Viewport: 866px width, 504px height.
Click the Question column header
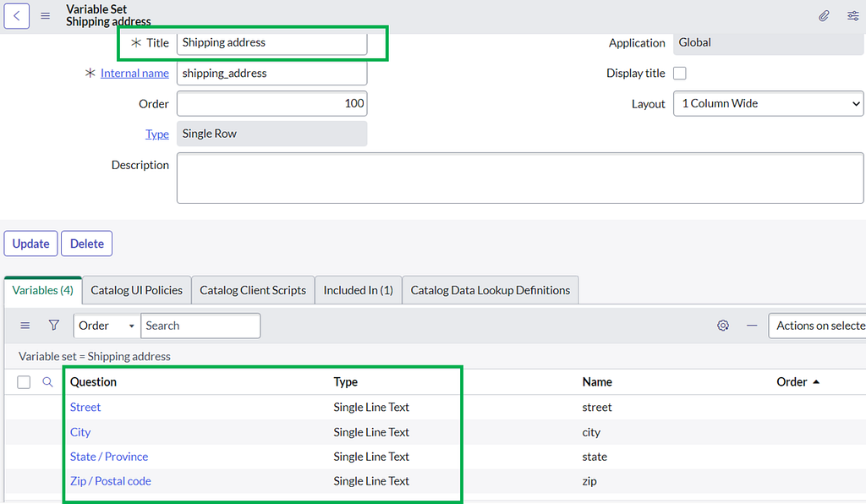pos(93,382)
